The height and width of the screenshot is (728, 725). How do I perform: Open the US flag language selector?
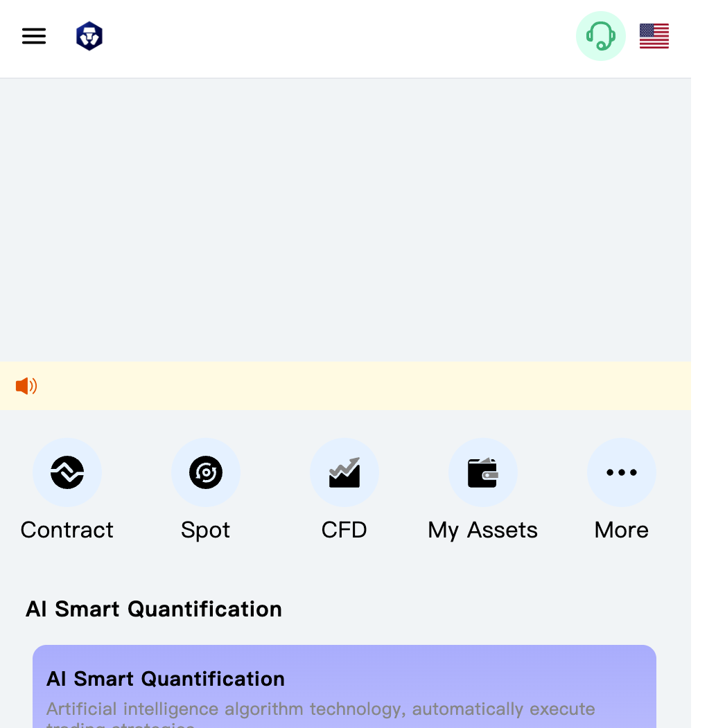click(654, 36)
